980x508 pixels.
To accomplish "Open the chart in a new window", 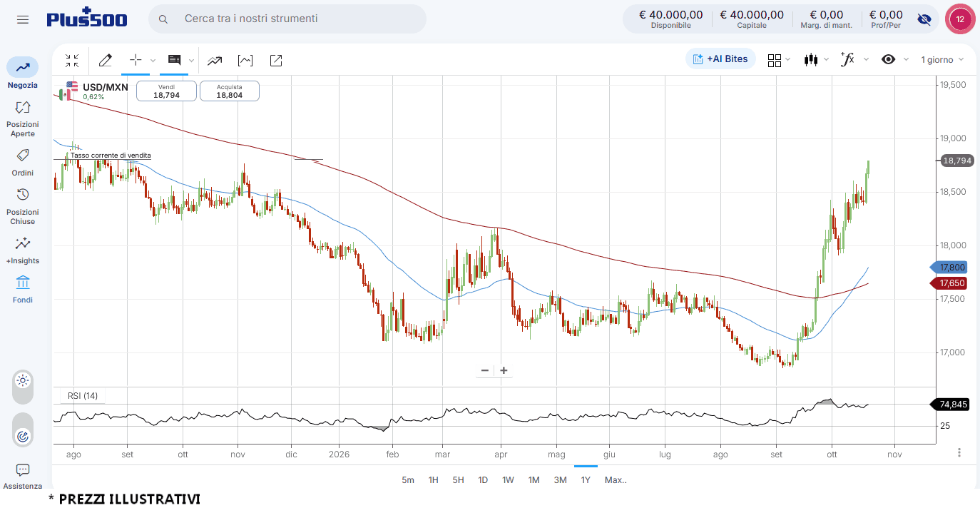I will click(x=276, y=61).
